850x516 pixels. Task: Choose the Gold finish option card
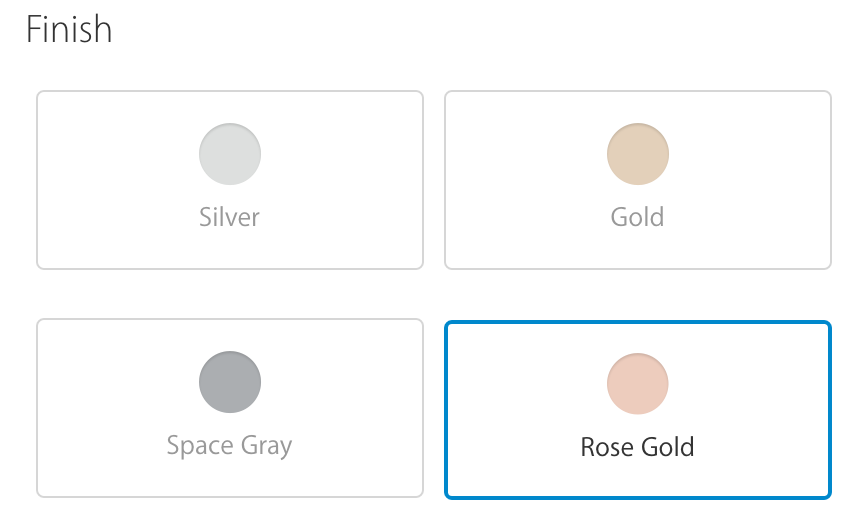coord(638,180)
